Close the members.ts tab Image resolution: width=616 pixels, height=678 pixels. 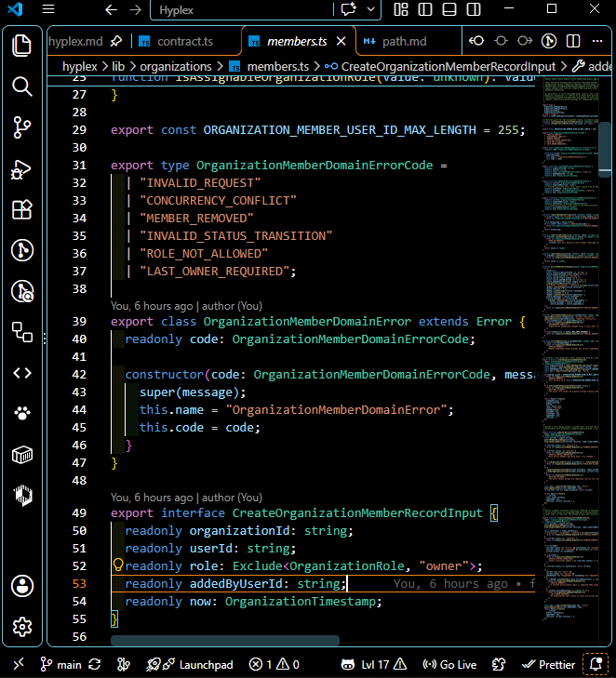point(341,41)
